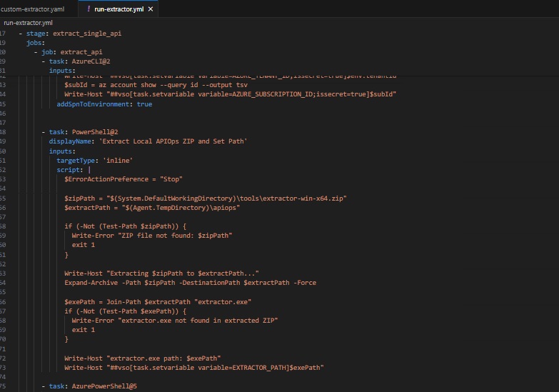Click the "targetType: 'inline'" line
The image size is (559, 392).
[x=94, y=161]
